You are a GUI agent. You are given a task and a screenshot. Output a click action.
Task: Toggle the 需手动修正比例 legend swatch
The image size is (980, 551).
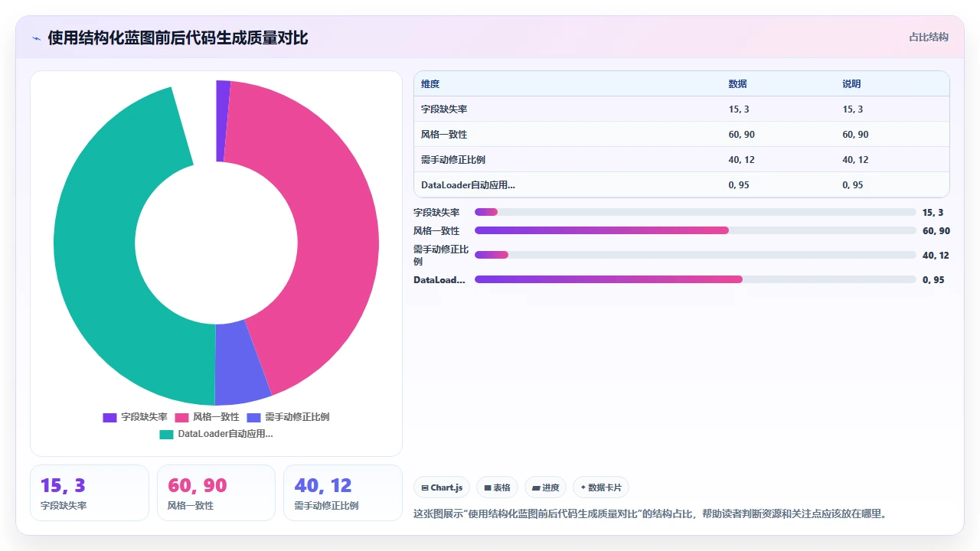point(253,417)
